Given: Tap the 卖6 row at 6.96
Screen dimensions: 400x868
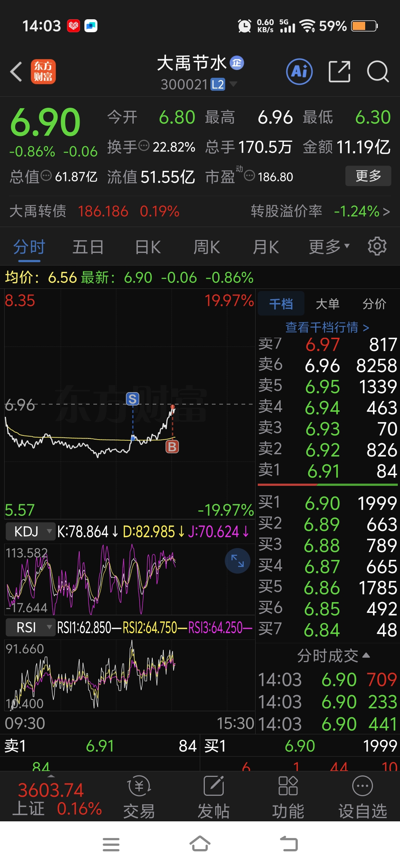Looking at the screenshot, I should click(328, 365).
